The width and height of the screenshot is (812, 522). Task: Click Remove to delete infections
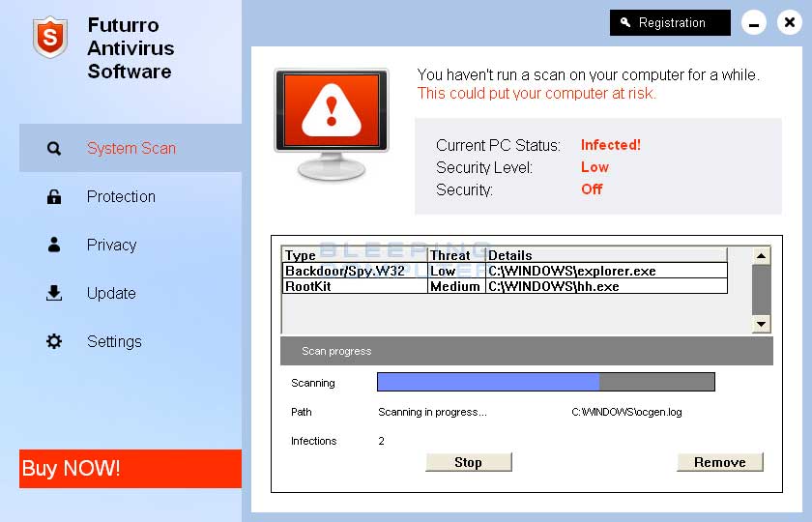pos(720,462)
